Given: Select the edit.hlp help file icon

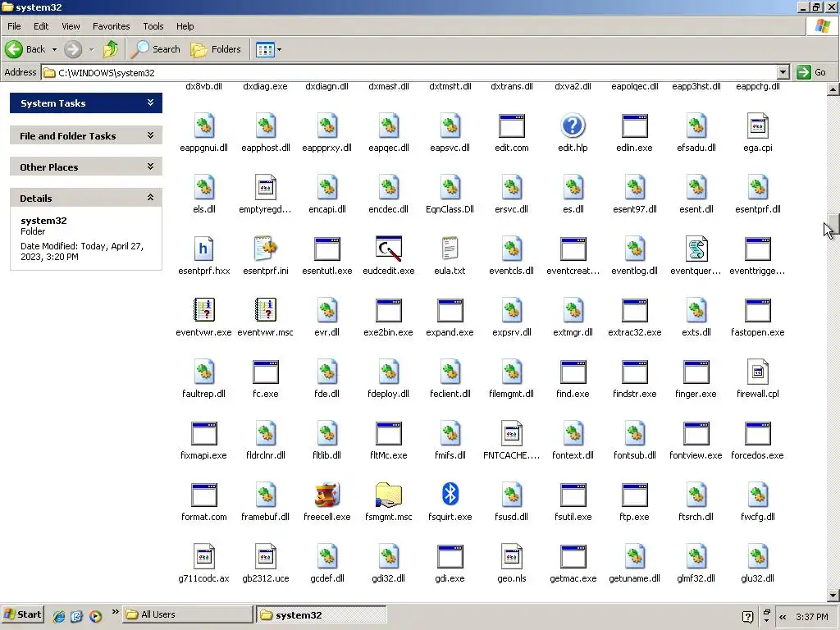Looking at the screenshot, I should click(x=573, y=126).
